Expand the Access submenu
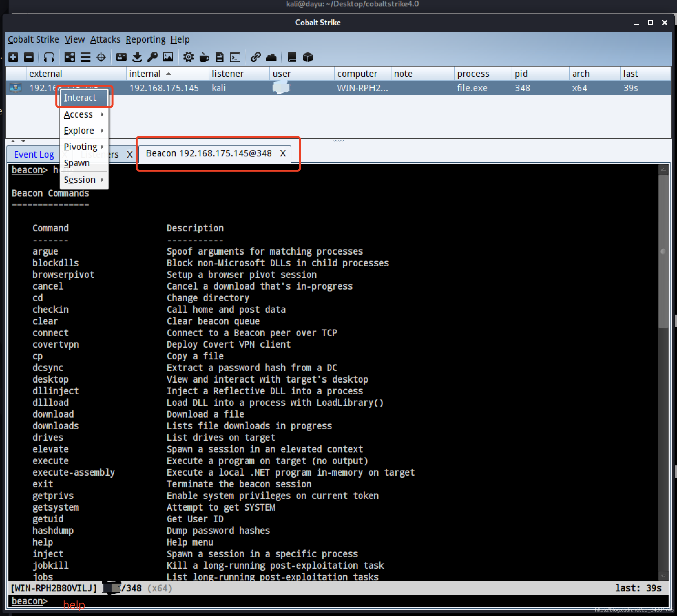 (x=84, y=115)
